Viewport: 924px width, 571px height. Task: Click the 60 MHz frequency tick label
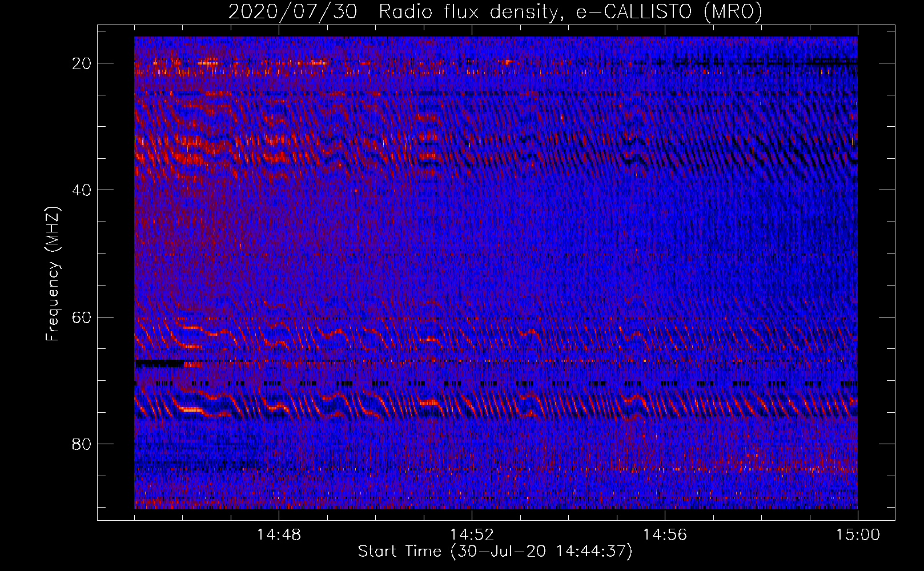click(82, 317)
